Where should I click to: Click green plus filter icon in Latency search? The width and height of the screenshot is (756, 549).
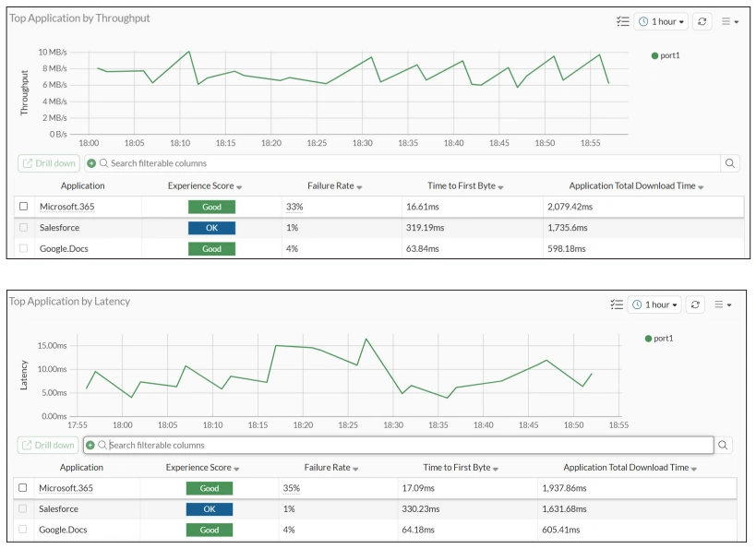(x=90, y=445)
